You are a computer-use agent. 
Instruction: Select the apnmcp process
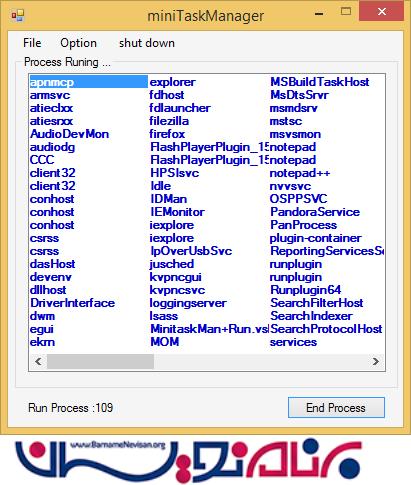pyautogui.click(x=89, y=82)
